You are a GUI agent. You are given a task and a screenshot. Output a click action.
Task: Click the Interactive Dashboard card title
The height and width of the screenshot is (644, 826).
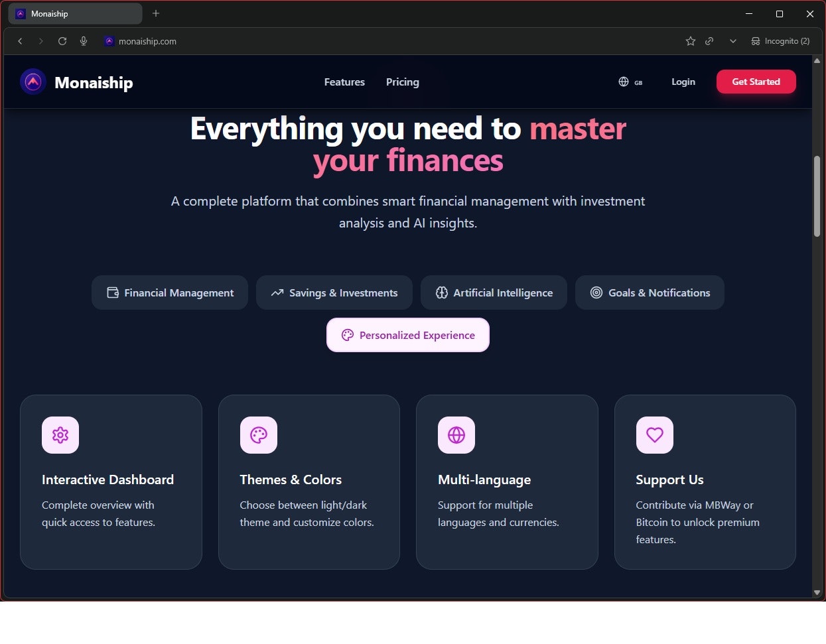(x=107, y=480)
